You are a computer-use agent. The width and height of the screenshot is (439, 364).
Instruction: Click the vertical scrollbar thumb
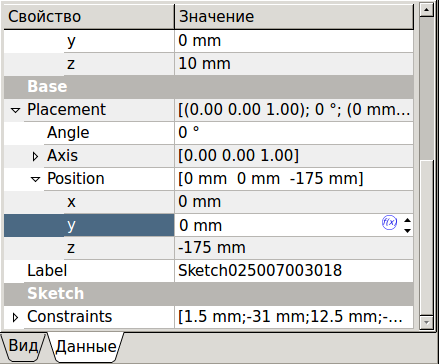(x=426, y=89)
